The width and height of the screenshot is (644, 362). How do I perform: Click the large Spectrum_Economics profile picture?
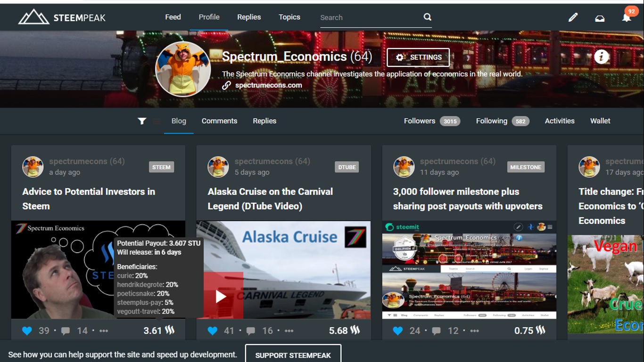click(183, 69)
